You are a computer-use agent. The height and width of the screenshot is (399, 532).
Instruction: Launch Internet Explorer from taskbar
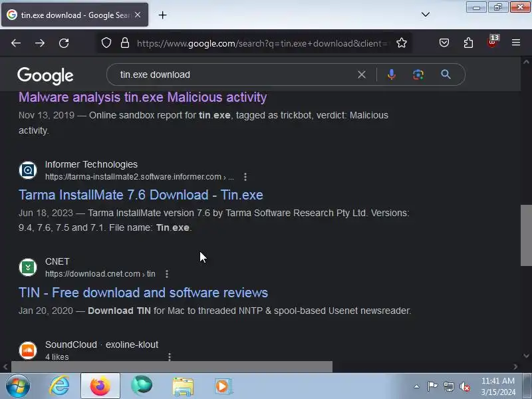pyautogui.click(x=60, y=386)
